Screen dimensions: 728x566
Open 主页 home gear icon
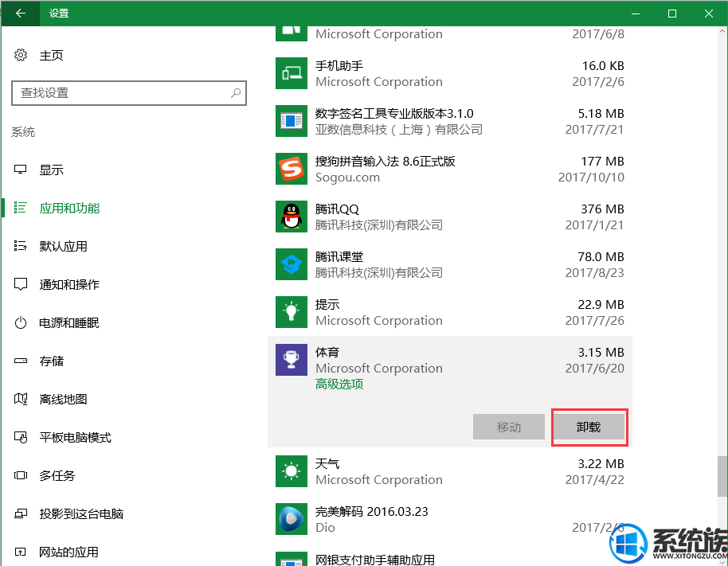(21, 55)
